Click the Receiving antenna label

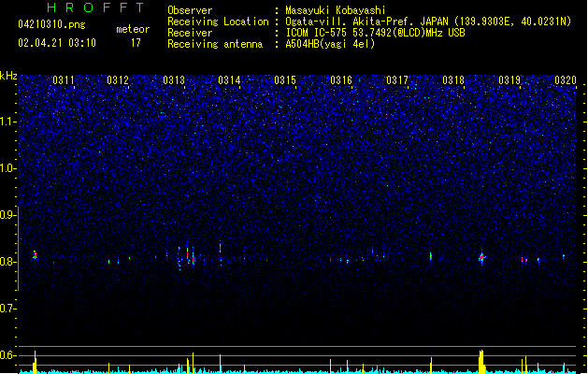pyautogui.click(x=215, y=44)
